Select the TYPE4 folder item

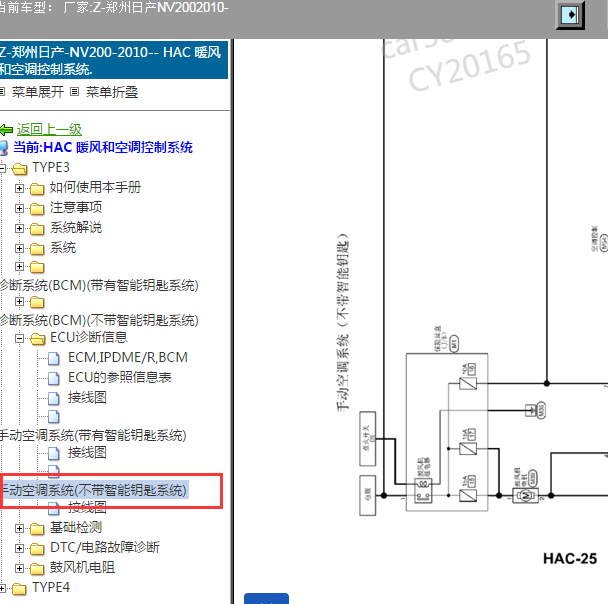[x=51, y=587]
